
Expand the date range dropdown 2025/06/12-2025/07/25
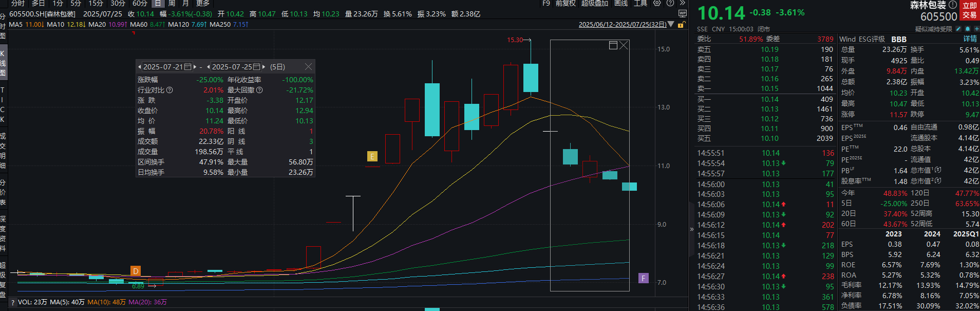pyautogui.click(x=671, y=25)
